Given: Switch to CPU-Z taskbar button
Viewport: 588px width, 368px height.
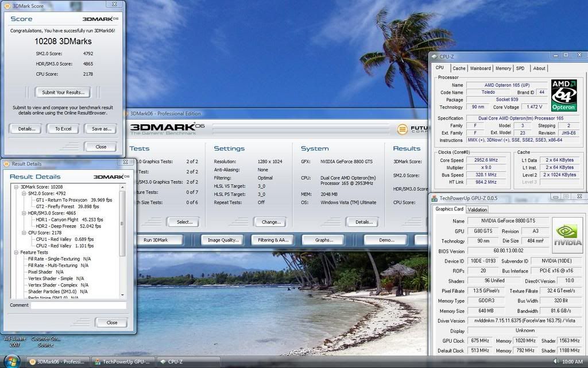Looking at the screenshot, I should pos(188,362).
